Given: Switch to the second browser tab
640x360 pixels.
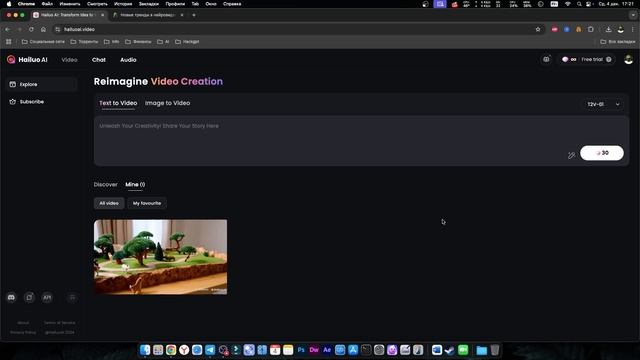Looking at the screenshot, I should 148,15.
